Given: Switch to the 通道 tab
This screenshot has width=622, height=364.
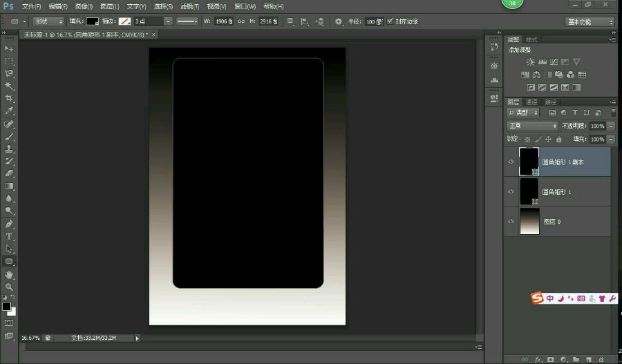Looking at the screenshot, I should [x=531, y=102].
